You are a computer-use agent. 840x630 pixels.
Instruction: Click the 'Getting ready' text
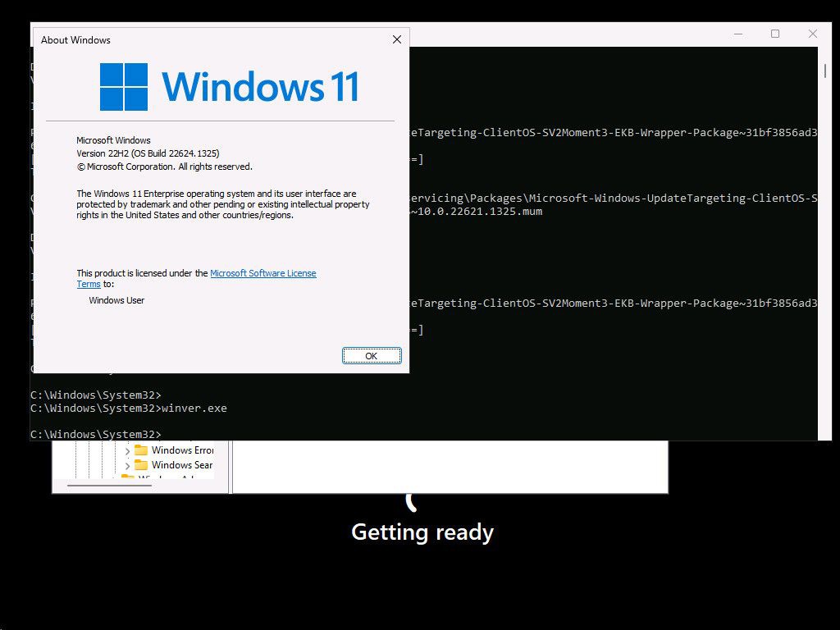(422, 532)
